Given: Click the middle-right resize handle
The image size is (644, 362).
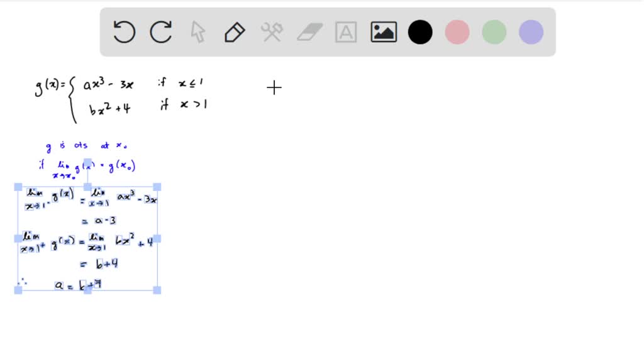Looking at the screenshot, I should tap(156, 239).
